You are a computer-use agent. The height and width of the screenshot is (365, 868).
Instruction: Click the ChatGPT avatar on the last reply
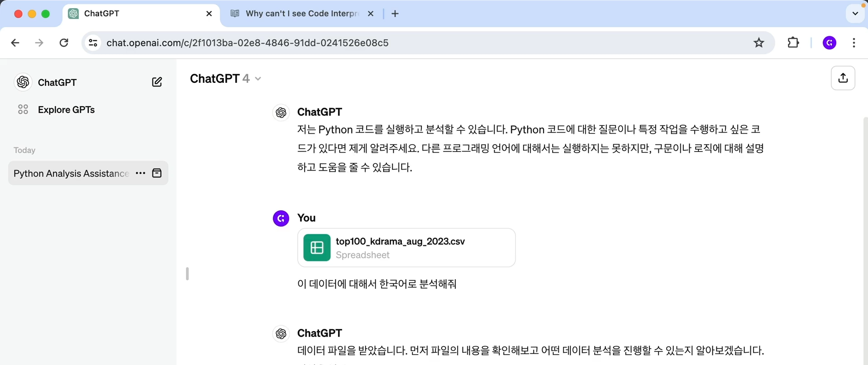pos(281,334)
